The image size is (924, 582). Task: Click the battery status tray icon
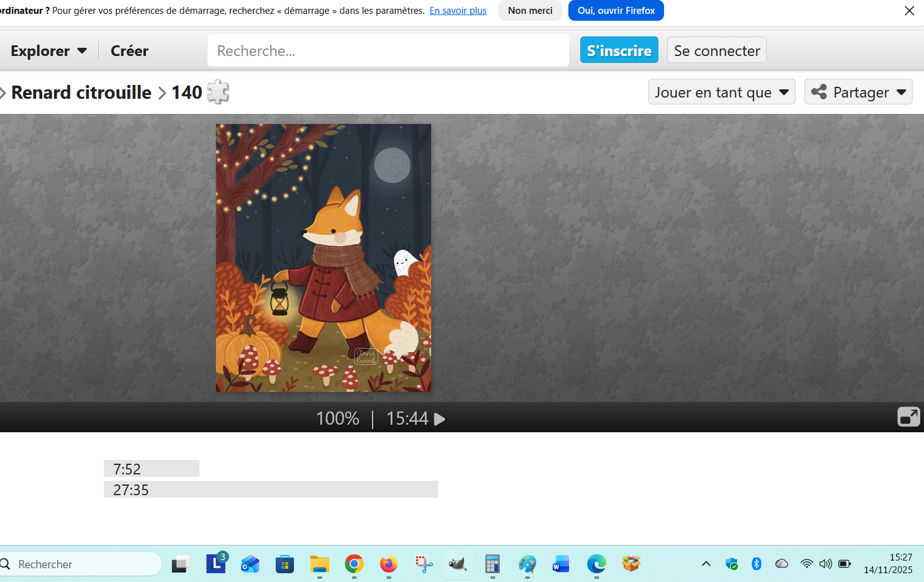845,564
